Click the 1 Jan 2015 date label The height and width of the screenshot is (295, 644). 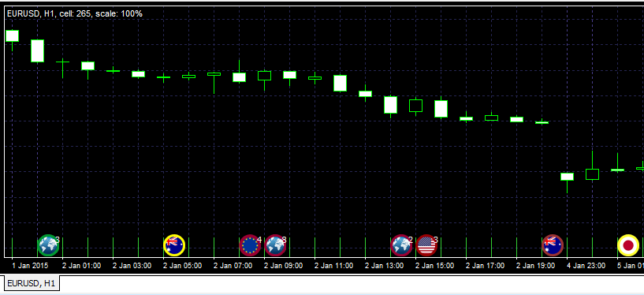pyautogui.click(x=30, y=266)
